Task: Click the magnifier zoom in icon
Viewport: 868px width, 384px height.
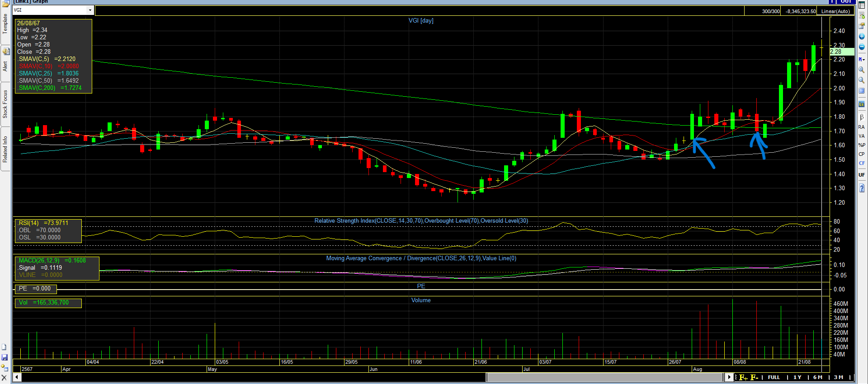Action: pos(862,70)
